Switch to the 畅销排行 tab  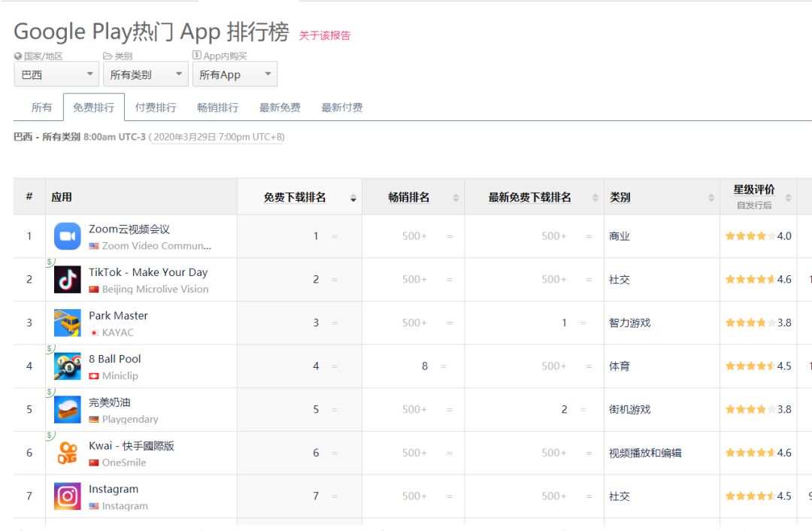(217, 107)
